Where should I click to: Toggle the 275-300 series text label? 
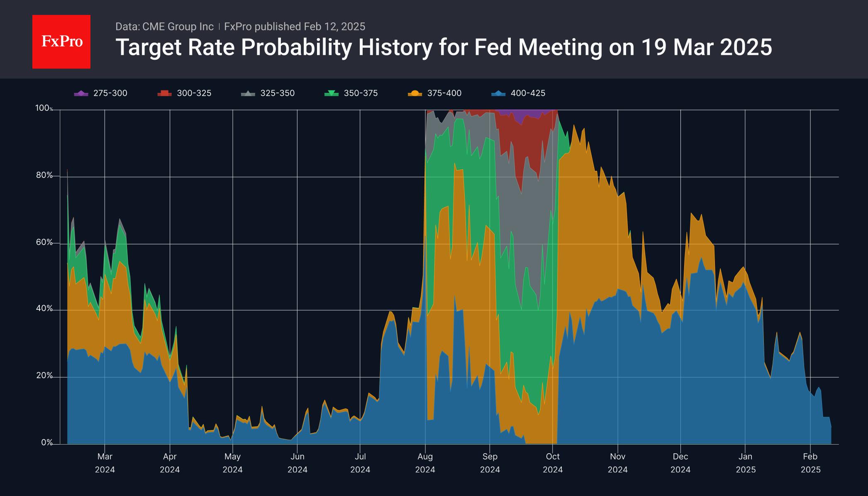pos(110,93)
